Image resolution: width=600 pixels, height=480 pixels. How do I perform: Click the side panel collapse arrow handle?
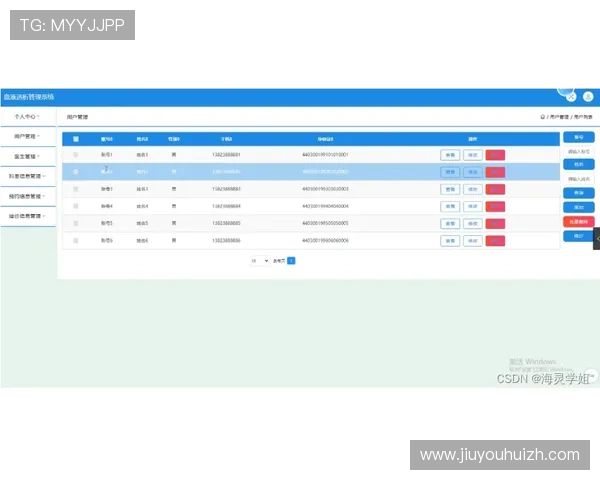click(596, 238)
